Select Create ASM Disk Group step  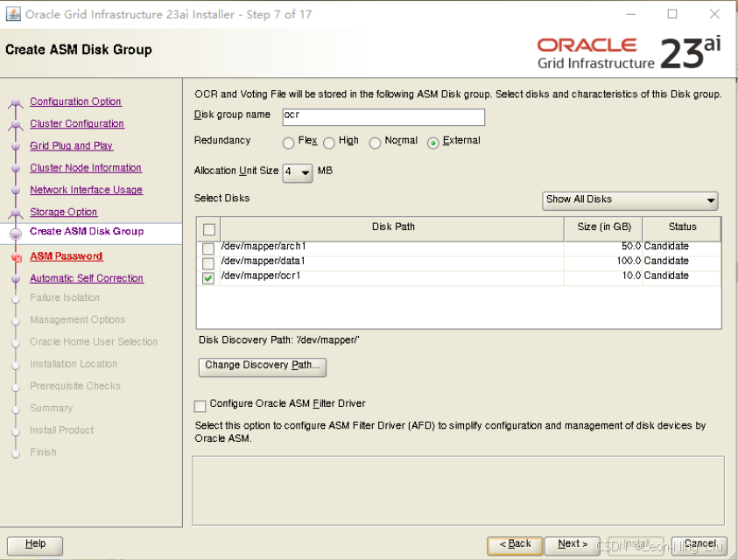point(87,232)
